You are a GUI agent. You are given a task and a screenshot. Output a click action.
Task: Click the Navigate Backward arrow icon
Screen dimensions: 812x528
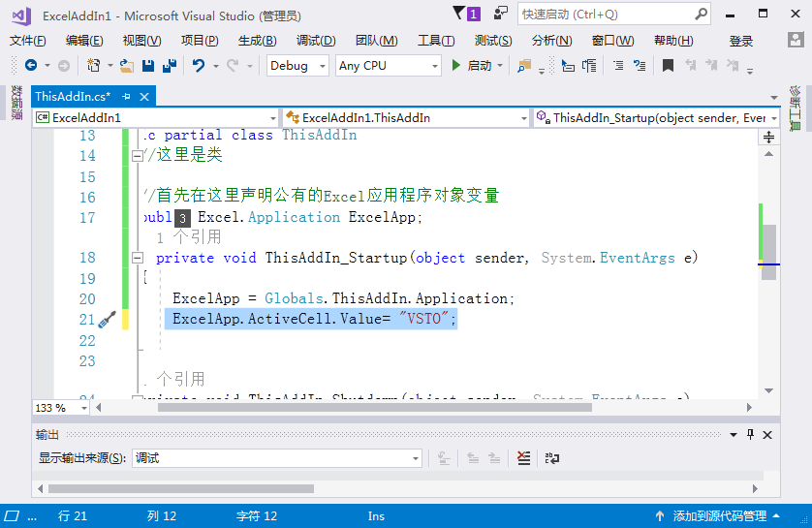click(x=31, y=65)
